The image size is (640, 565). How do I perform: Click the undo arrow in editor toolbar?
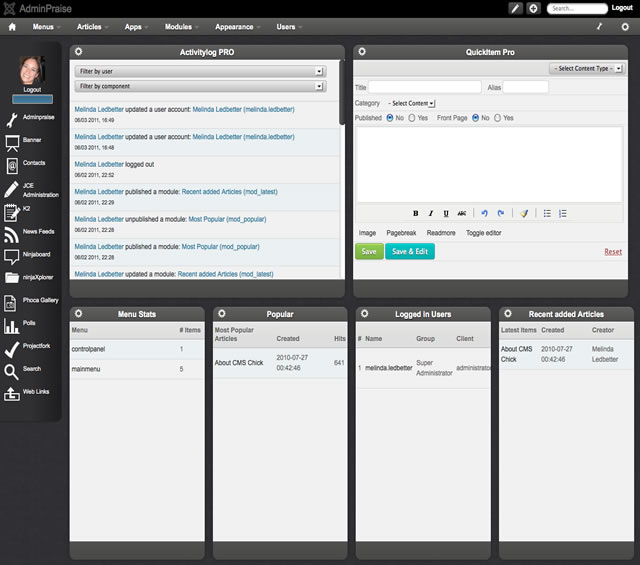click(484, 213)
